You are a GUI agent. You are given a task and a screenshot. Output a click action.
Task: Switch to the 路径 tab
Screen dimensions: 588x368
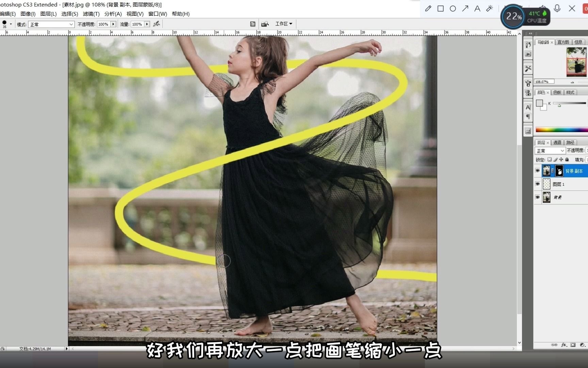click(570, 142)
